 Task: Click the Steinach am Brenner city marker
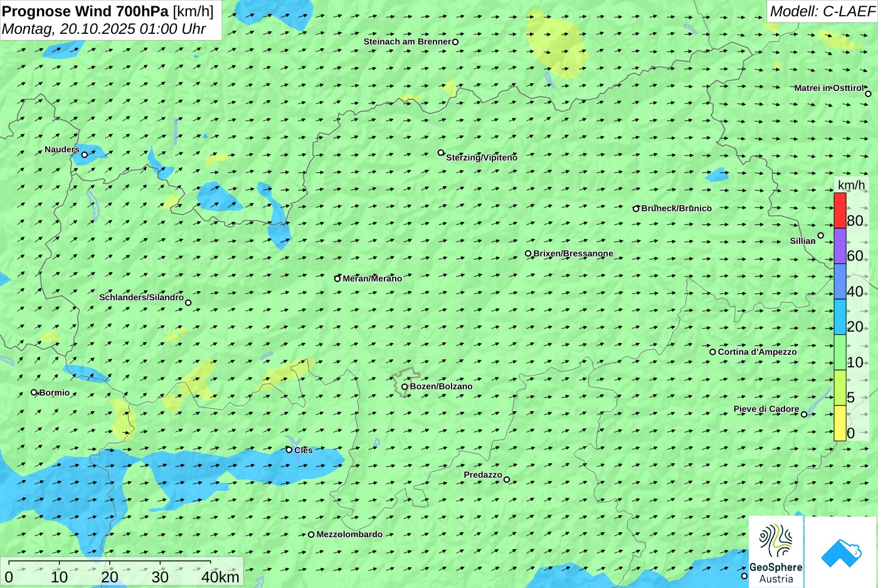455,42
